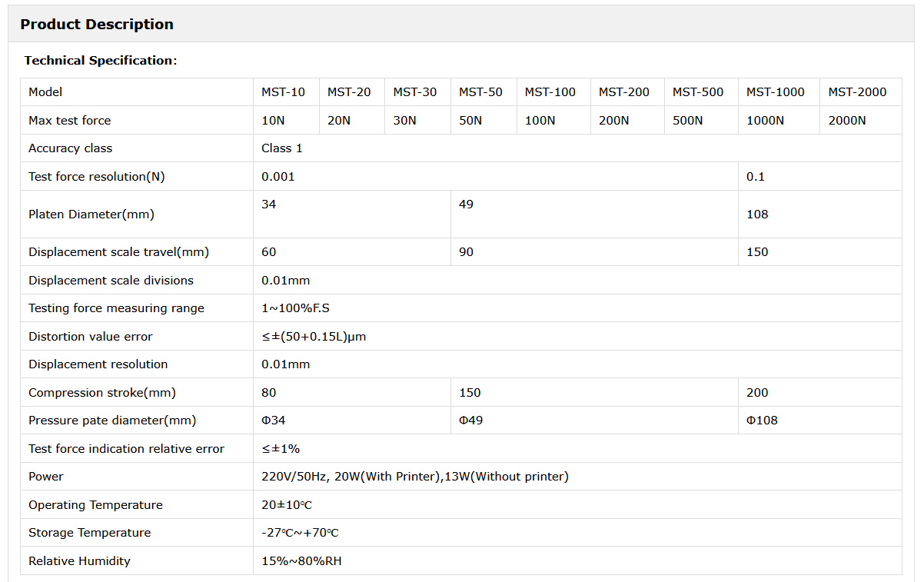924x582 pixels.
Task: Click the ≤±1% relative error value
Action: tap(281, 449)
